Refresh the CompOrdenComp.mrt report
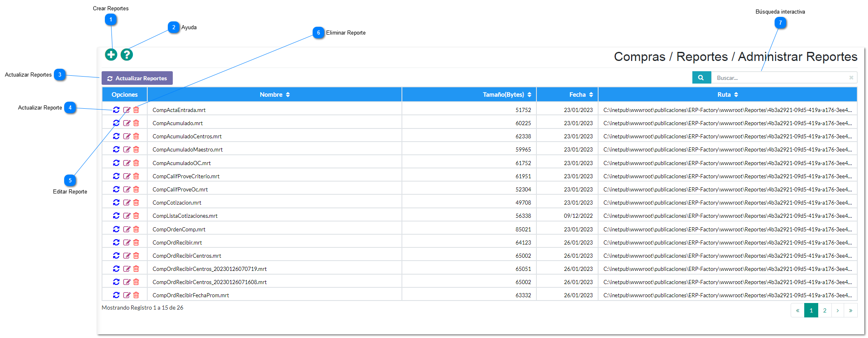868x338 pixels. point(116,229)
